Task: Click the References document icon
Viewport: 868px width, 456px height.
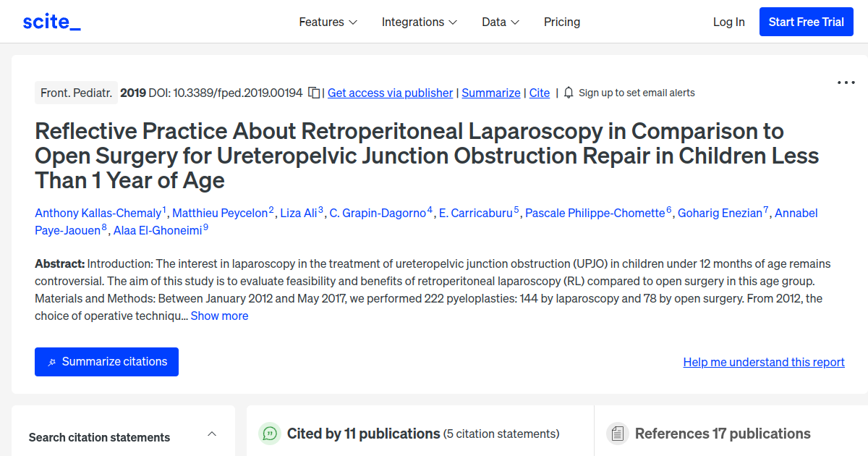Action: (x=618, y=434)
